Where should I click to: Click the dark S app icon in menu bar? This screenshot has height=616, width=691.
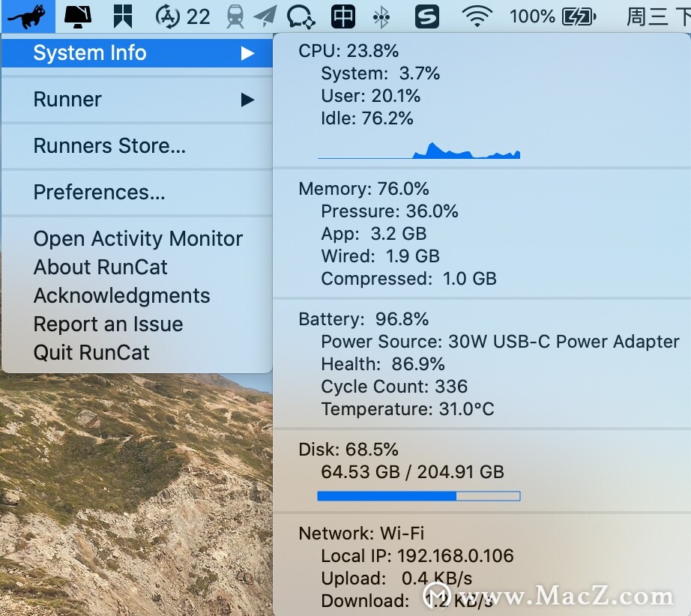tap(427, 15)
